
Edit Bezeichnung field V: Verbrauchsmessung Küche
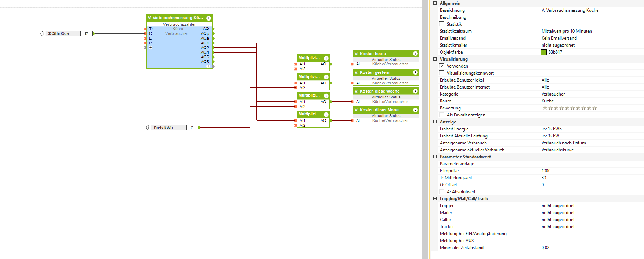592,10
